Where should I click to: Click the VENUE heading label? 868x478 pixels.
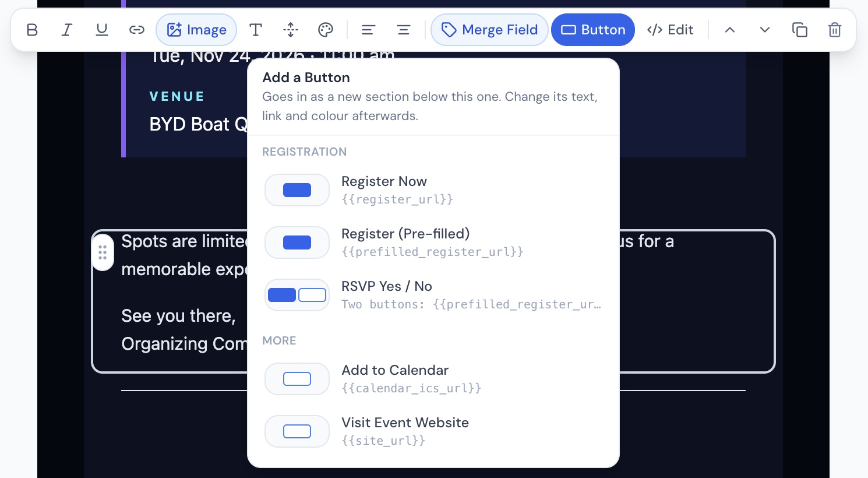[177, 96]
